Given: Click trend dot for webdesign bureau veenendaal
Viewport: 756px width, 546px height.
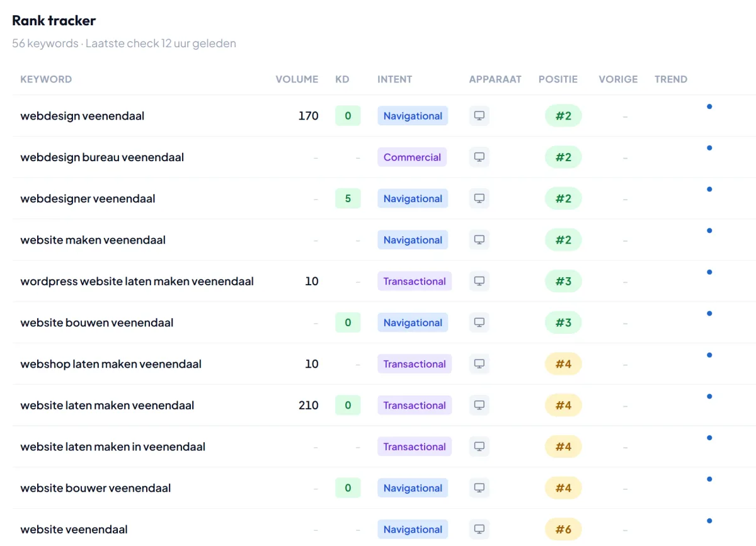Looking at the screenshot, I should point(709,148).
